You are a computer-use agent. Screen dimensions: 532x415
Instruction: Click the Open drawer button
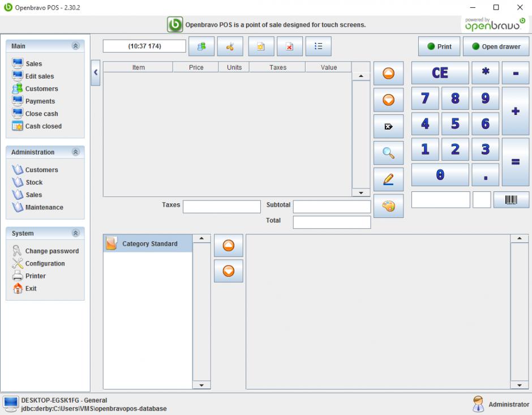[x=496, y=46]
